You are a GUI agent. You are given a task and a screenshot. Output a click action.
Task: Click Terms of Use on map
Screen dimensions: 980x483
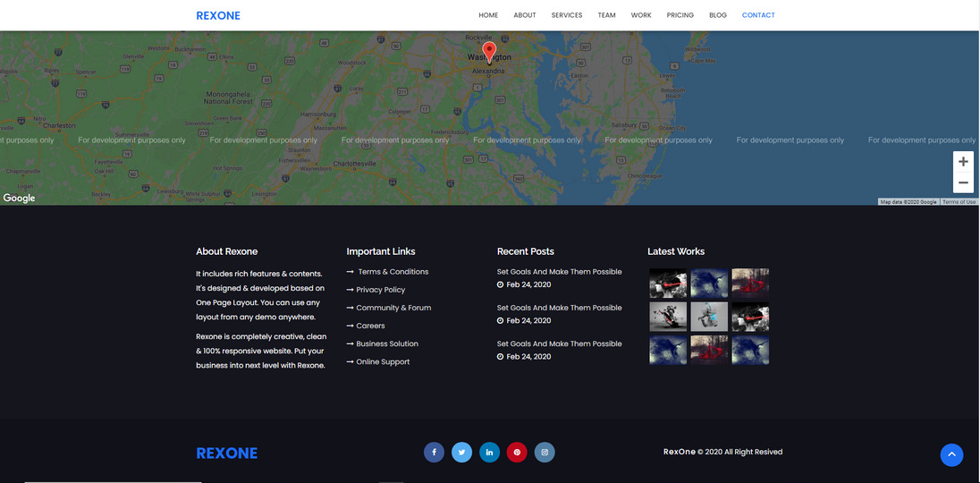(959, 202)
